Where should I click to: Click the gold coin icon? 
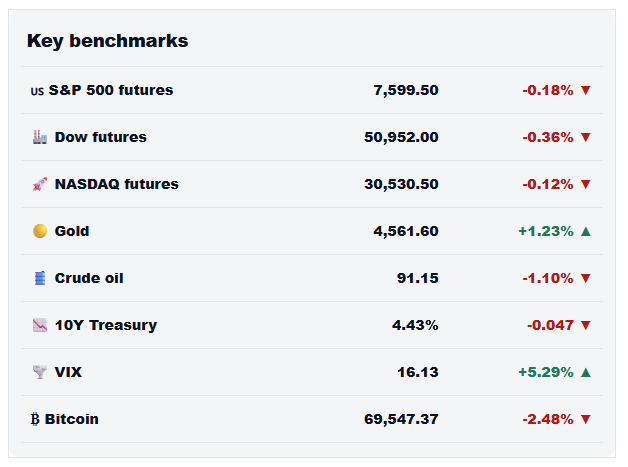pos(40,231)
